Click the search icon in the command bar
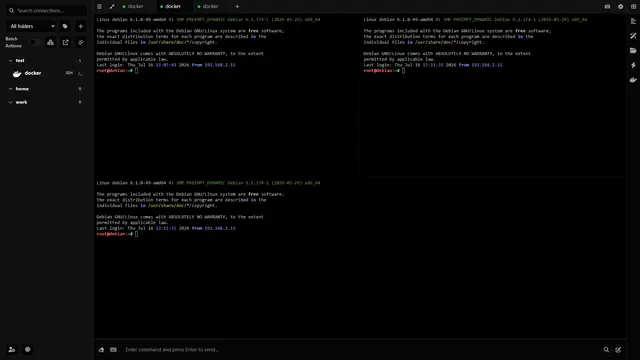 (x=606, y=350)
